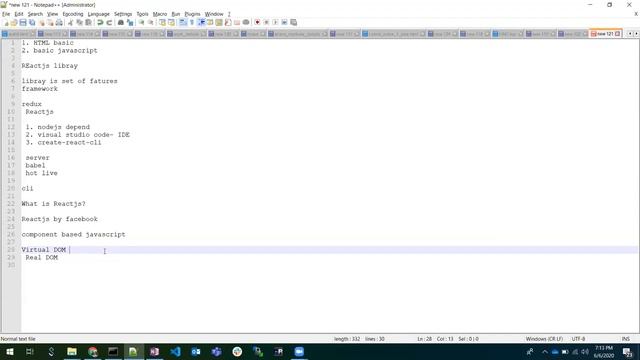
Task: Toggle show all characters
Action: click(x=192, y=22)
